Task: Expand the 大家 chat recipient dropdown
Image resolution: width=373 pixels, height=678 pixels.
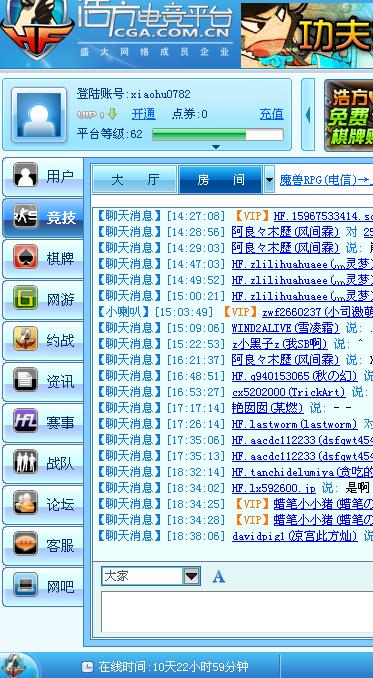Action: (x=191, y=576)
